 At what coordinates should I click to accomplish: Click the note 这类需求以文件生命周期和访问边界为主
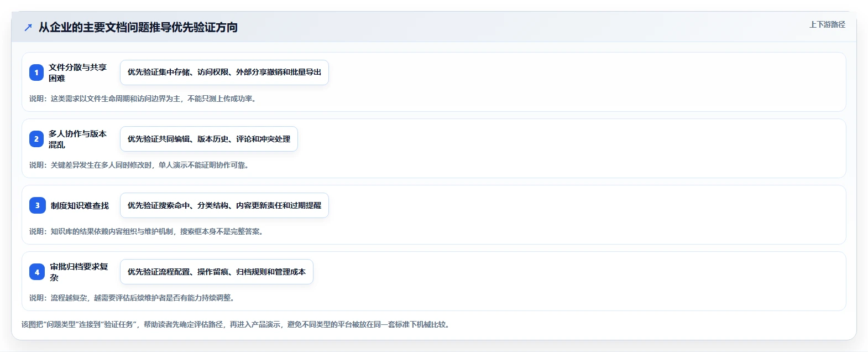(x=143, y=99)
